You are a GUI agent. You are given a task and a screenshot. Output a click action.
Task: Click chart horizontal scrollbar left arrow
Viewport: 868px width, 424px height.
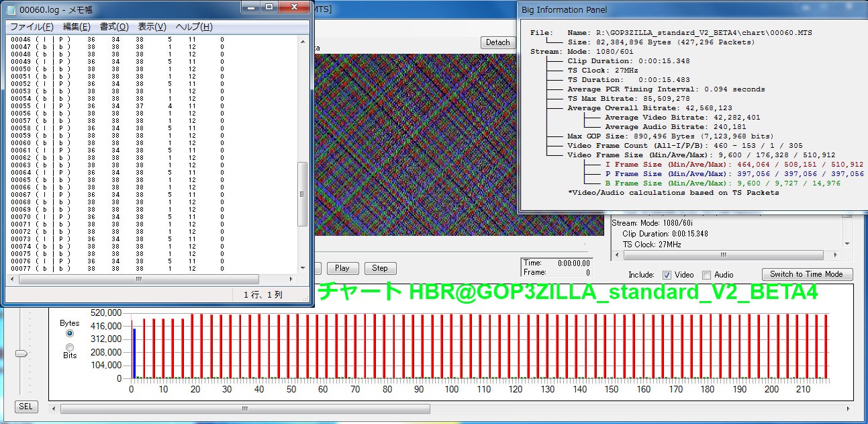(54, 408)
